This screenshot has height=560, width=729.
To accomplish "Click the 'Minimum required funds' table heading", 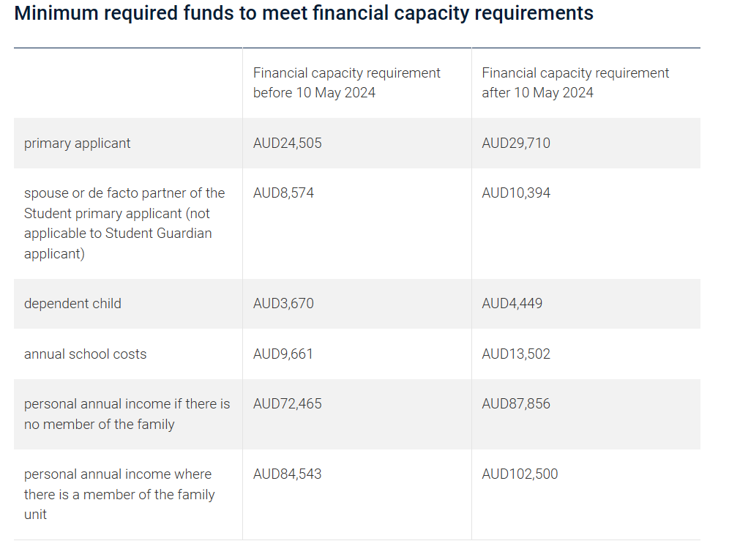I will [304, 13].
